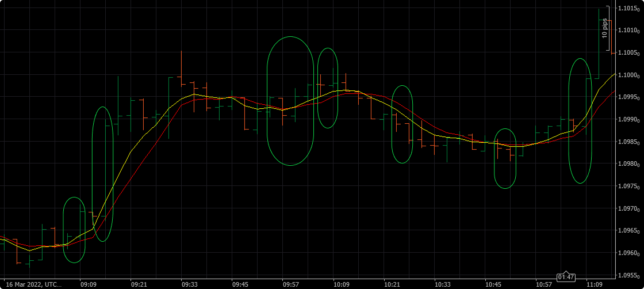Click the 1.0985 price level label
Viewport: 644px width, 289px height.
[x=630, y=142]
